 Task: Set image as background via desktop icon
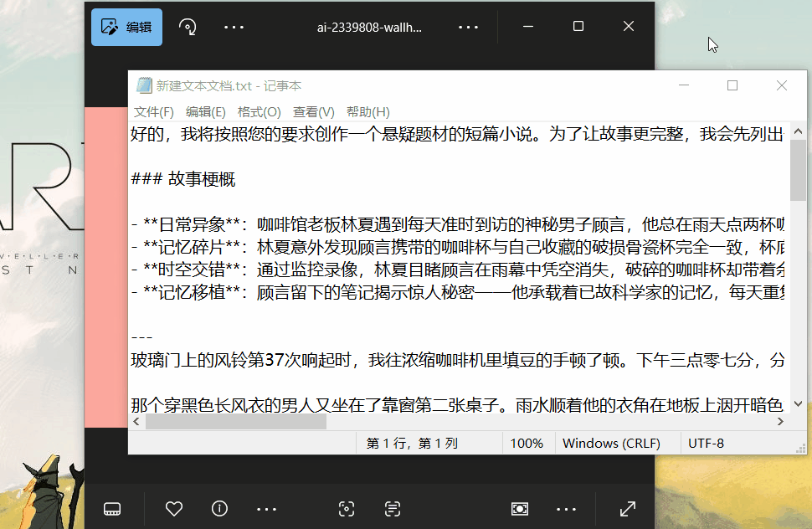point(520,508)
